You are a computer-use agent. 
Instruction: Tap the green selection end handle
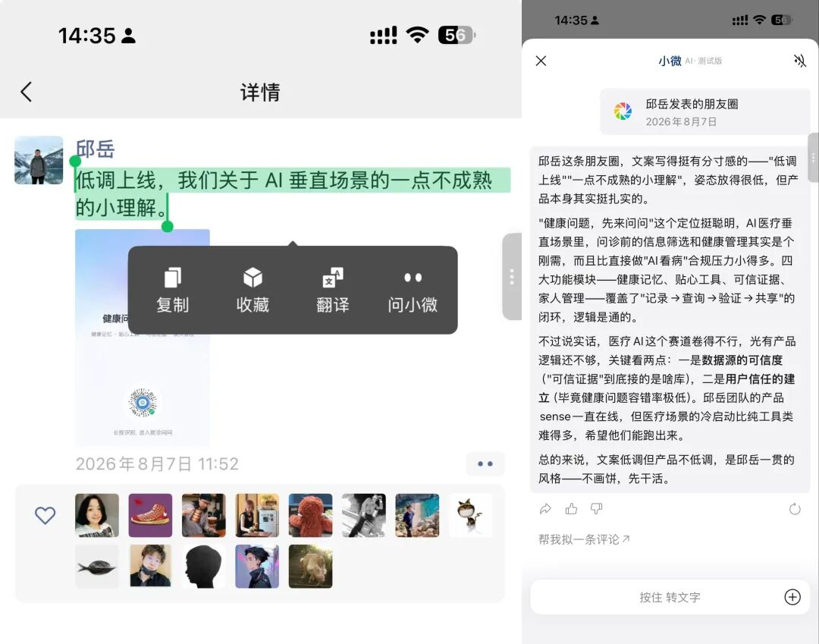[x=167, y=226]
